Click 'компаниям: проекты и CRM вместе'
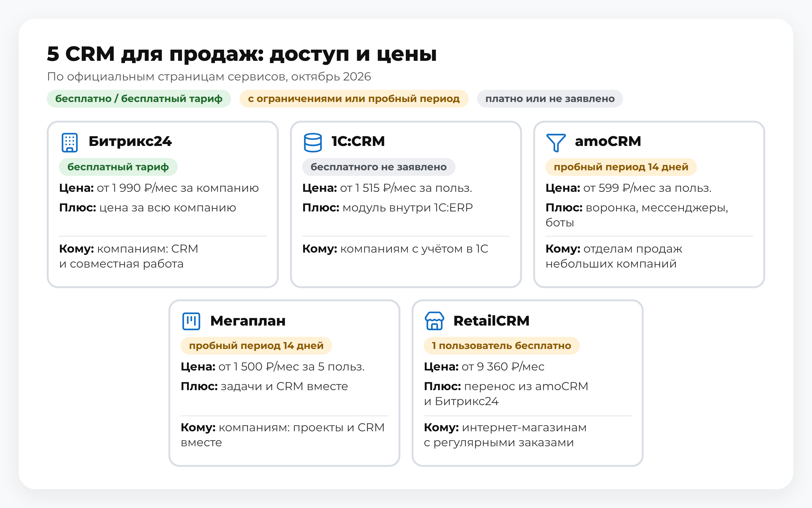 [283, 435]
